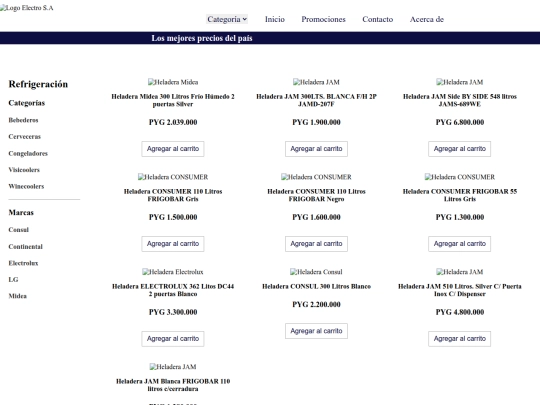Click price PYG 3.300.000

point(173,312)
